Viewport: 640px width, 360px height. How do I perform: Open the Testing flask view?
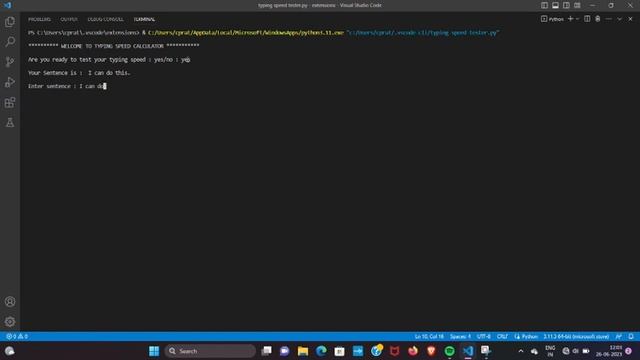10,122
